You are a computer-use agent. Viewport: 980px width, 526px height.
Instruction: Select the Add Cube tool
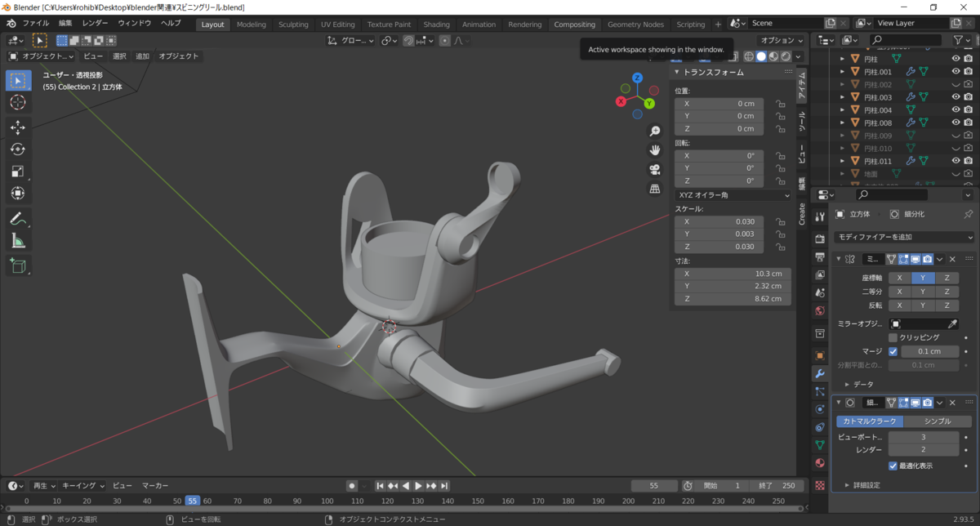point(18,265)
